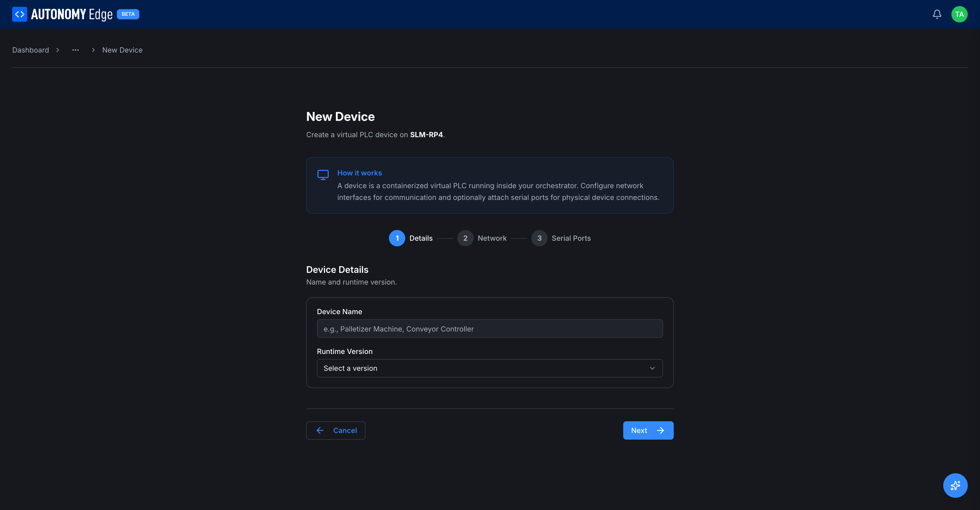Open the Runtime Version dropdown

point(490,368)
